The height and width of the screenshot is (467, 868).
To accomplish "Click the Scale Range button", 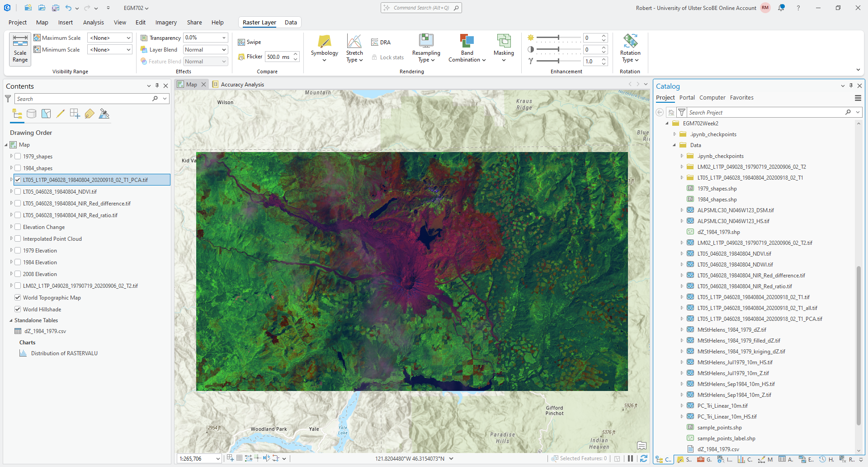I will [x=20, y=49].
